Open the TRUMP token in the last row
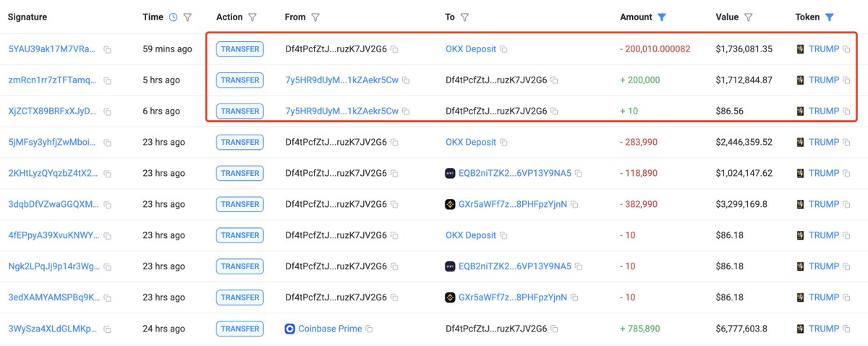868x346 pixels. point(824,329)
